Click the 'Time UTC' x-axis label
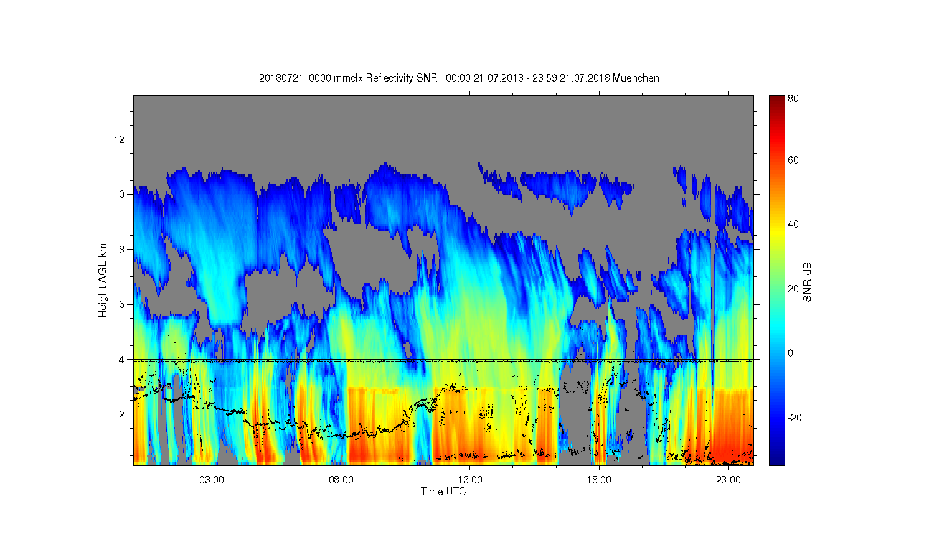The image size is (934, 560). click(443, 492)
